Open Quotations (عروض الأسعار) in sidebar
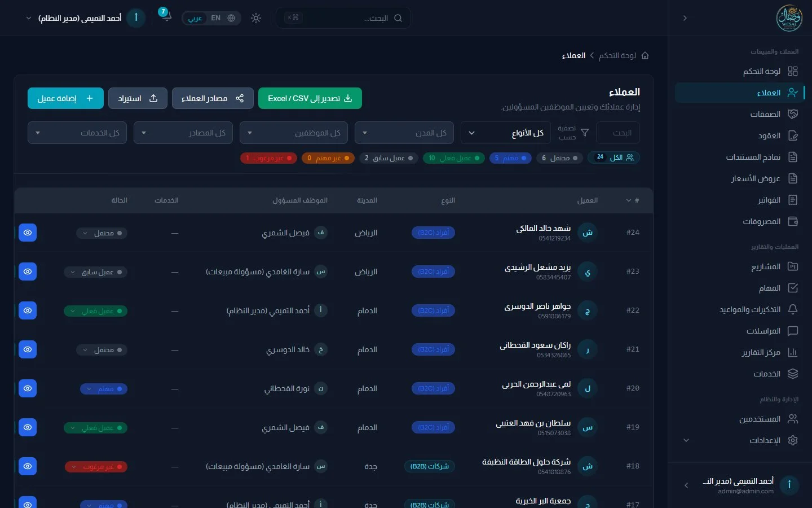 pyautogui.click(x=740, y=178)
